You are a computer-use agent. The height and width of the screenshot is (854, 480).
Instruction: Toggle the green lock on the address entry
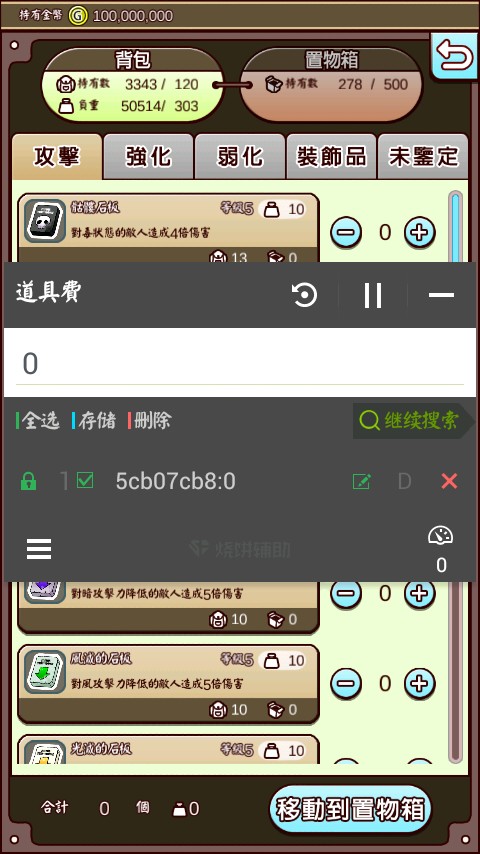pos(28,481)
